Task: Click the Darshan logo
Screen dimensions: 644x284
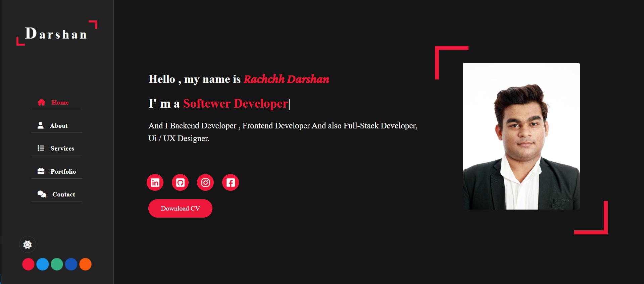Action: 56,34
